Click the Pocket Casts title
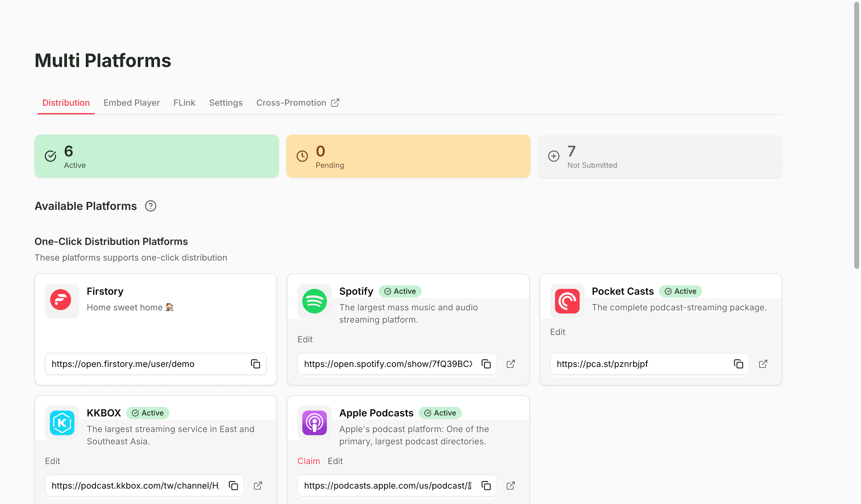 pos(622,291)
